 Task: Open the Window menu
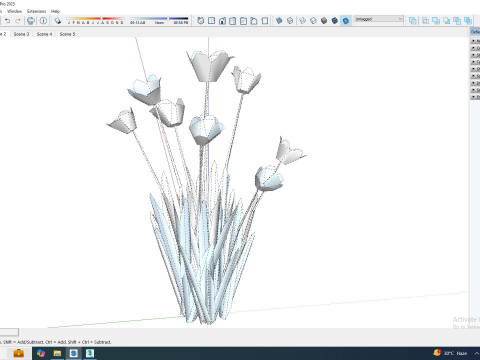point(14,11)
